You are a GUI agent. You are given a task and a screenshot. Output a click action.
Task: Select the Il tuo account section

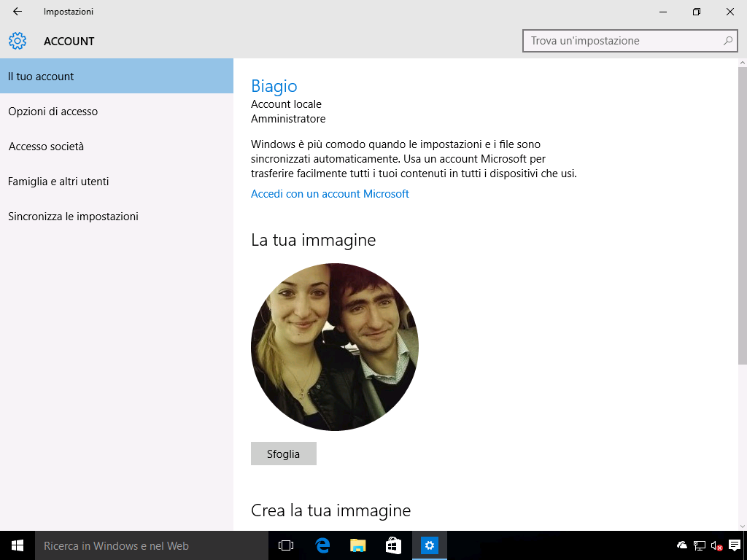pos(117,76)
